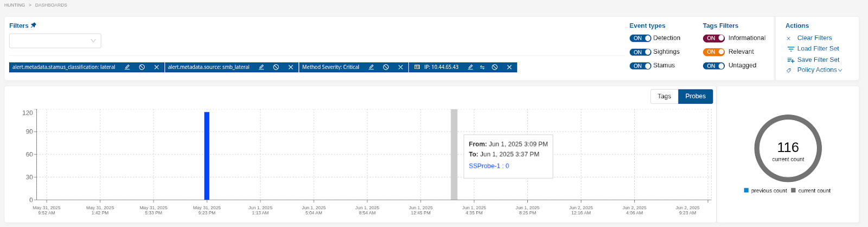The height and width of the screenshot is (227, 868).
Task: Turn off the Informational tag filter
Action: point(713,39)
